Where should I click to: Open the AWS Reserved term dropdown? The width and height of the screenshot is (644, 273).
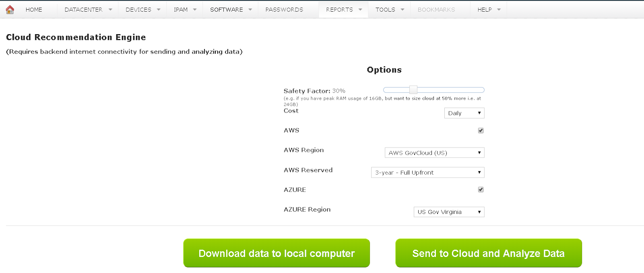[x=427, y=172]
